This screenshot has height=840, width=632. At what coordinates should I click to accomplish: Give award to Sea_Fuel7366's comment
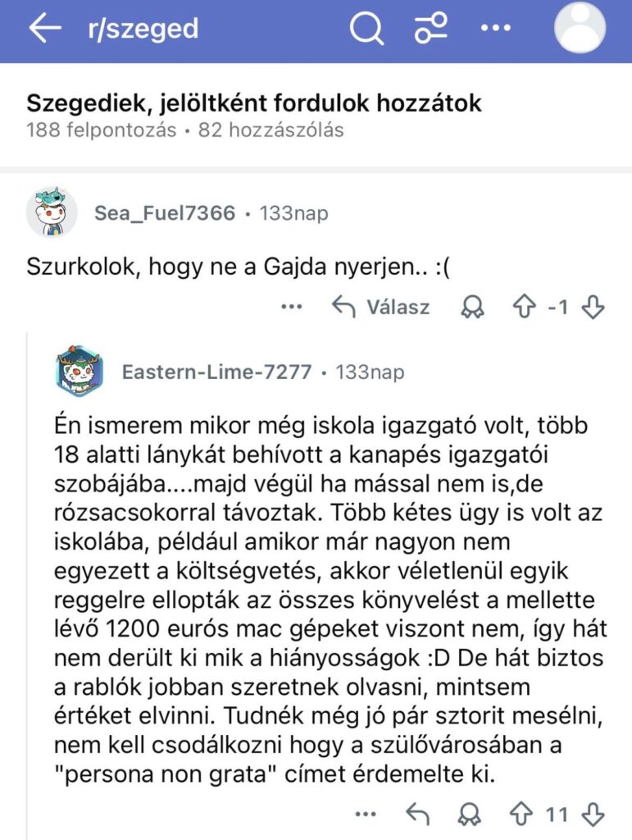click(473, 307)
